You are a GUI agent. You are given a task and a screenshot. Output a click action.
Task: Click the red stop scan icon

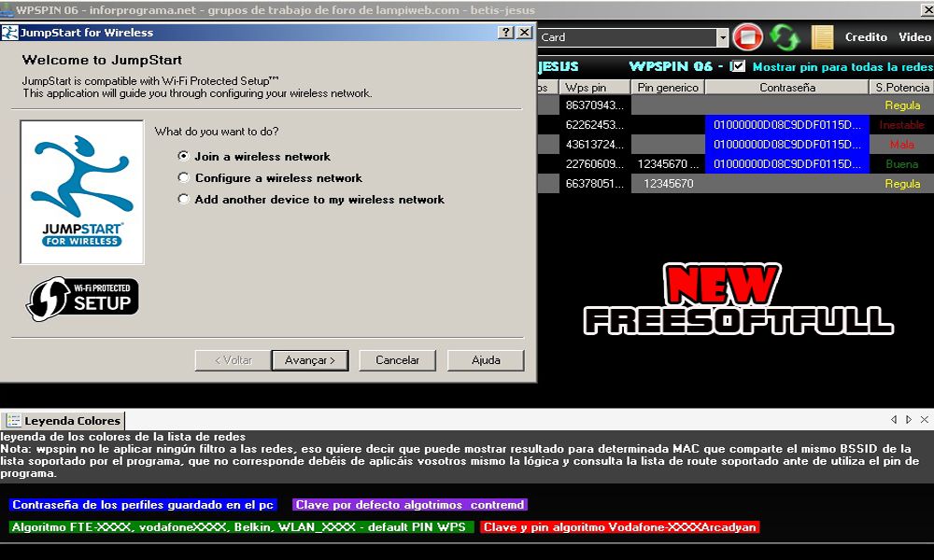(x=747, y=37)
